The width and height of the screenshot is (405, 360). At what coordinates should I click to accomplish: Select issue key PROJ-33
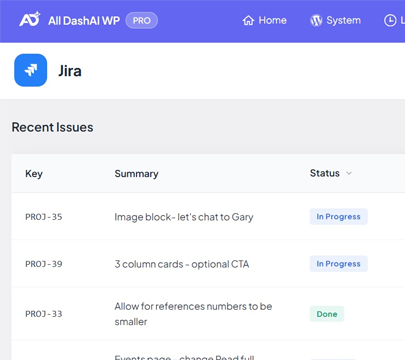[44, 314]
